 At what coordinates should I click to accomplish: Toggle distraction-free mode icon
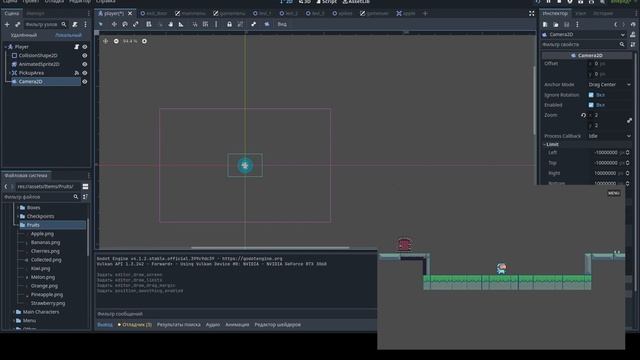[531, 13]
